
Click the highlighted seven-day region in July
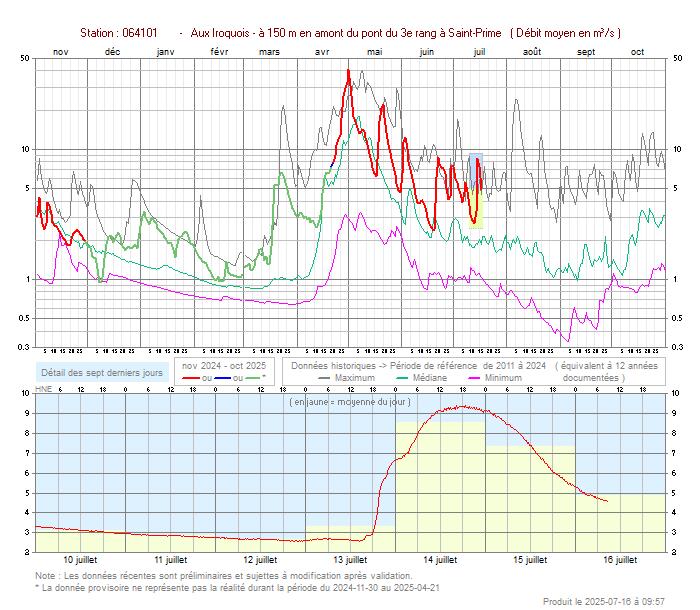click(476, 191)
